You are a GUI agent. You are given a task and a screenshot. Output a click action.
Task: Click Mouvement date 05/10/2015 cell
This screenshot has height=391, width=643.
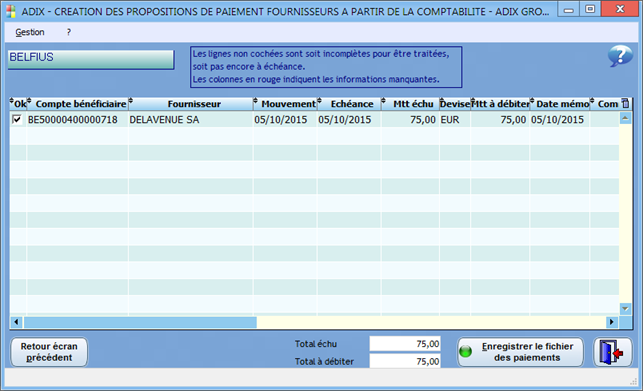click(x=285, y=119)
